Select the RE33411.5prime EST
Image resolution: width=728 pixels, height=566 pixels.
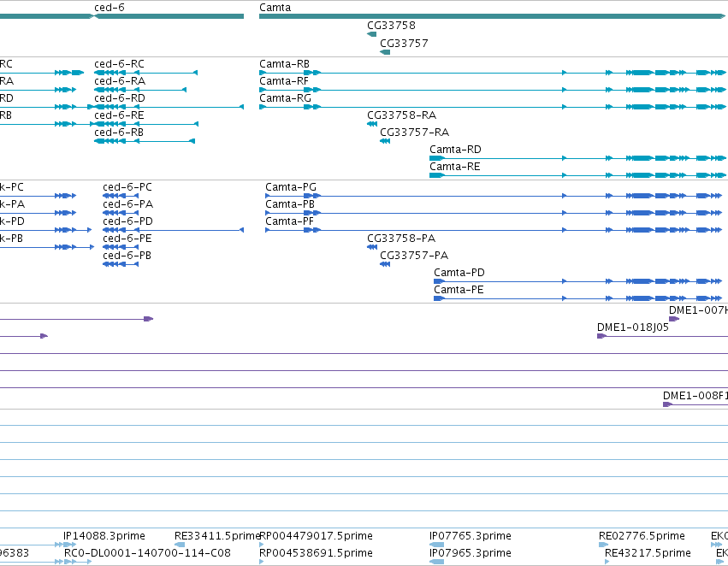tap(216, 536)
